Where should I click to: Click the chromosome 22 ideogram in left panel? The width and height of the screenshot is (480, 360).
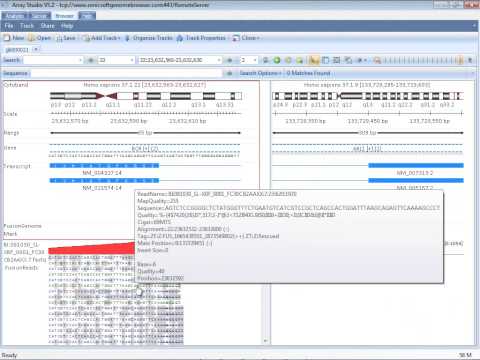click(146, 96)
